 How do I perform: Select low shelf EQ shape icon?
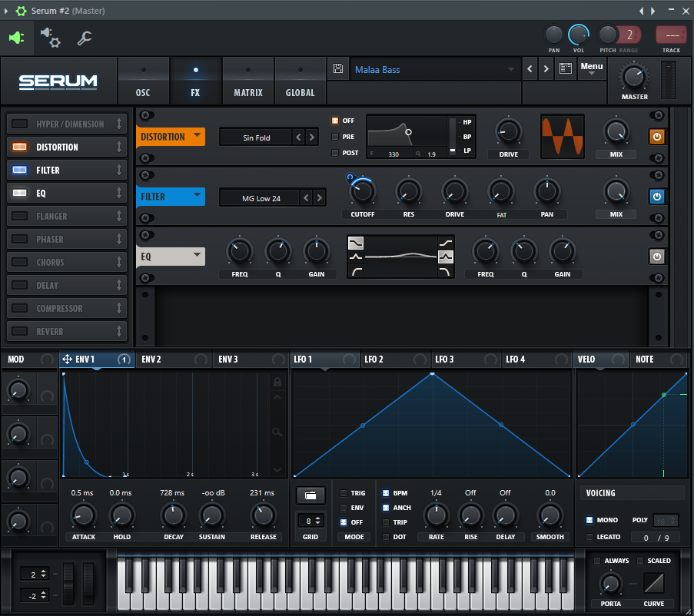tap(356, 243)
